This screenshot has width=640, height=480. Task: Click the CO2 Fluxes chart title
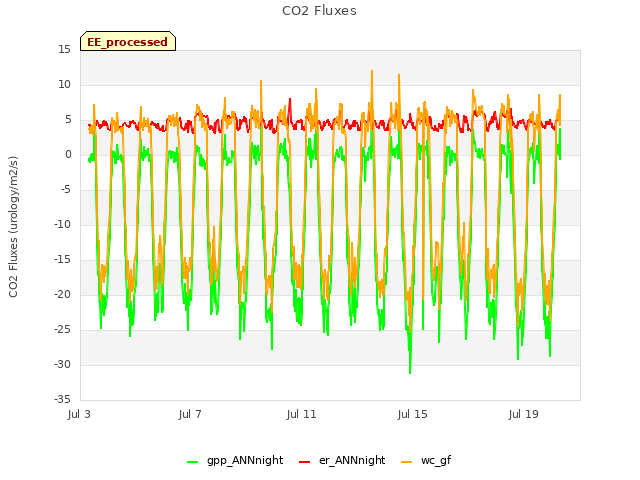319,11
